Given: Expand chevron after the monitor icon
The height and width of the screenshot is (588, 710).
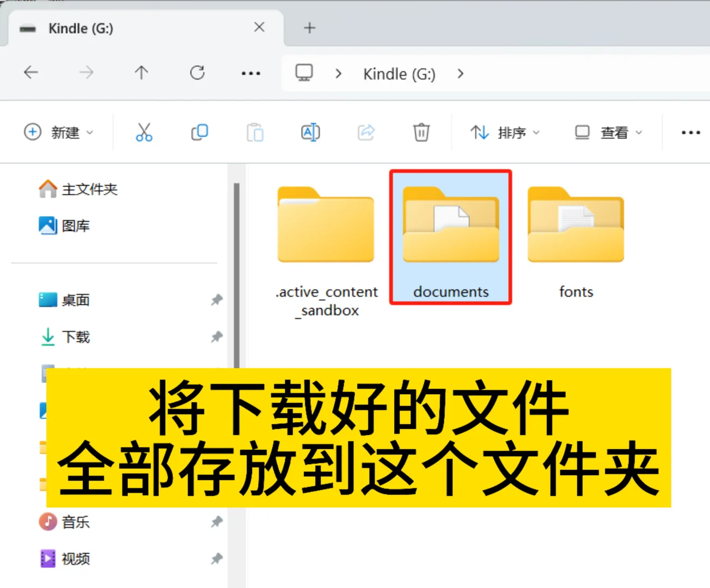Looking at the screenshot, I should [339, 73].
